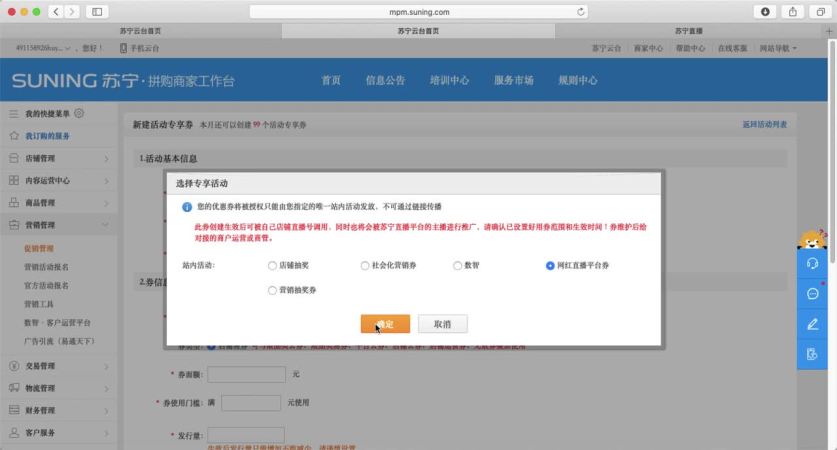Open the 规则中心 nav item
The width and height of the screenshot is (837, 450).
(578, 80)
